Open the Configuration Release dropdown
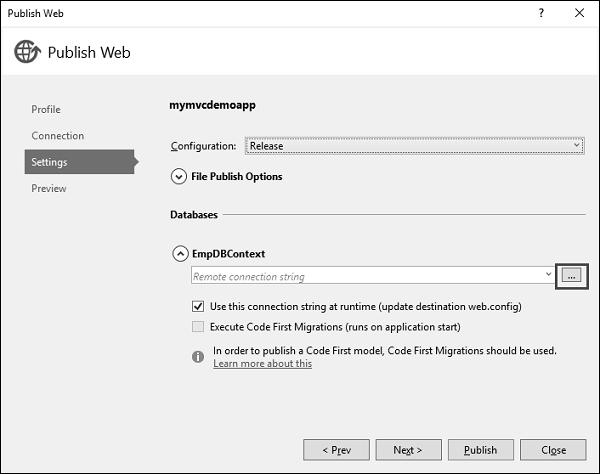The width and height of the screenshot is (600, 474). pyautogui.click(x=414, y=146)
